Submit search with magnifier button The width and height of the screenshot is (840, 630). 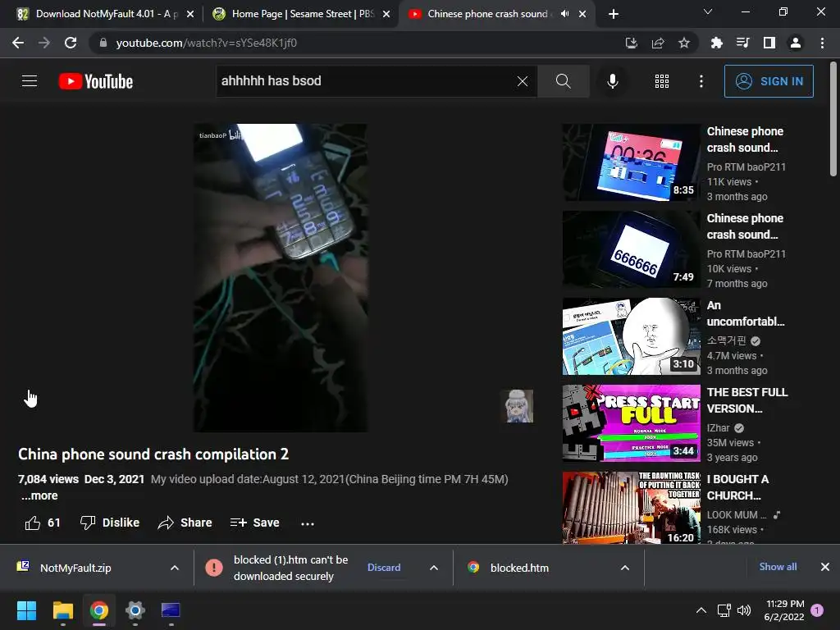[x=563, y=81]
